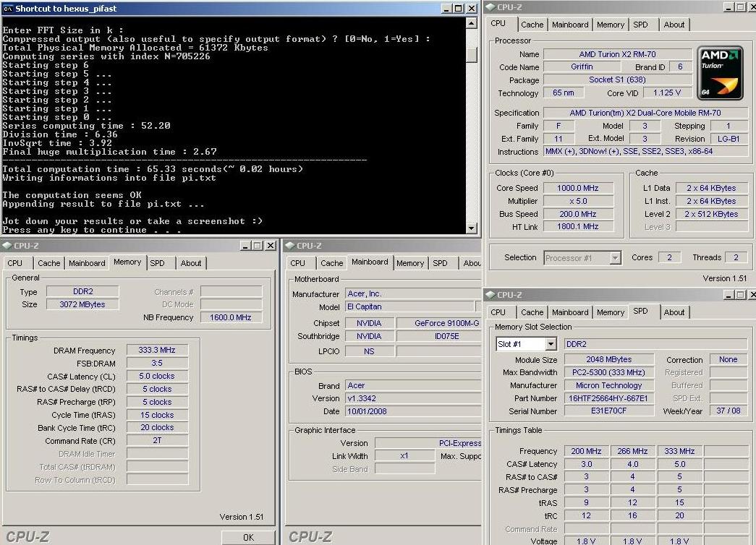This screenshot has height=545, width=756.
Task: Select Cache tab in Memory CPU-Z window
Action: coord(48,263)
